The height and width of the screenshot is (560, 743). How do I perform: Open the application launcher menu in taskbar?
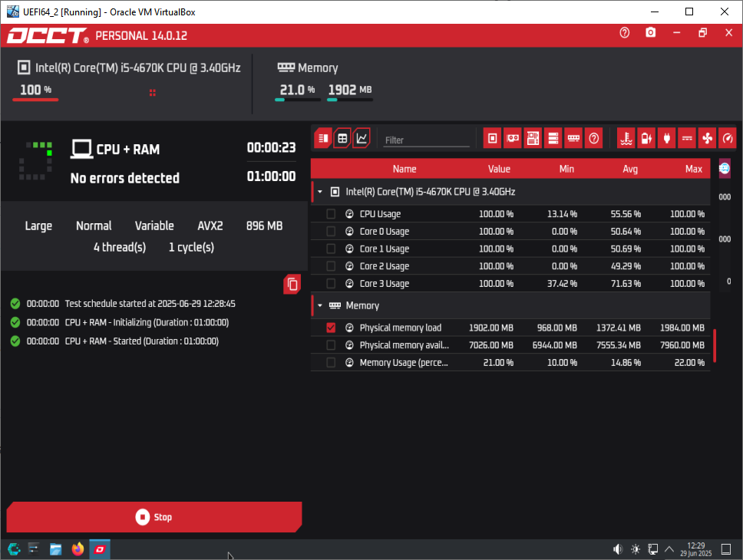[14, 549]
